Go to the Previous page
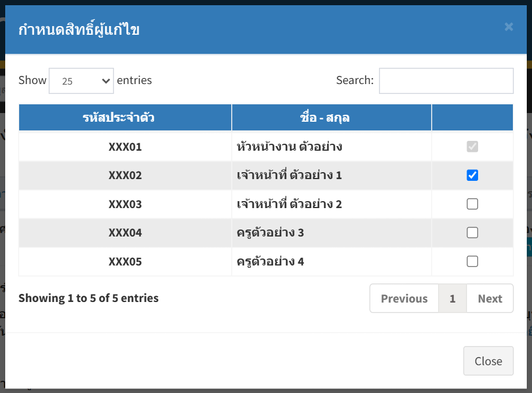The width and height of the screenshot is (532, 393). (404, 299)
